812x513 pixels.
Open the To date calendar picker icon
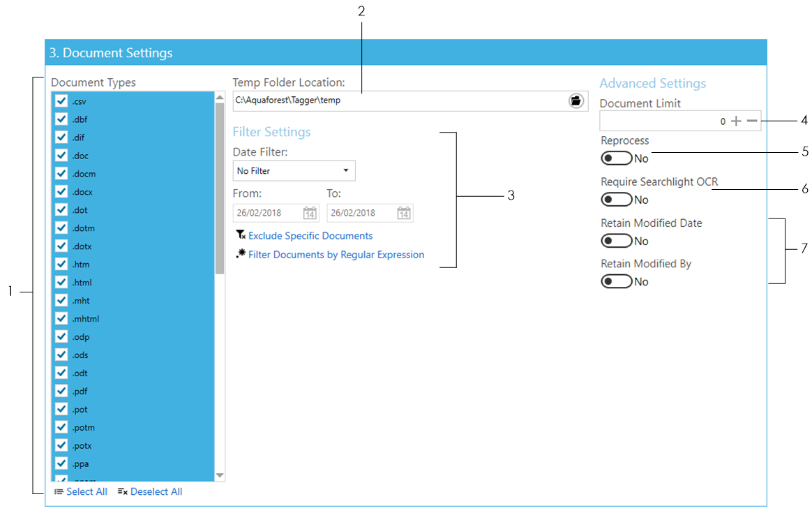tap(404, 214)
